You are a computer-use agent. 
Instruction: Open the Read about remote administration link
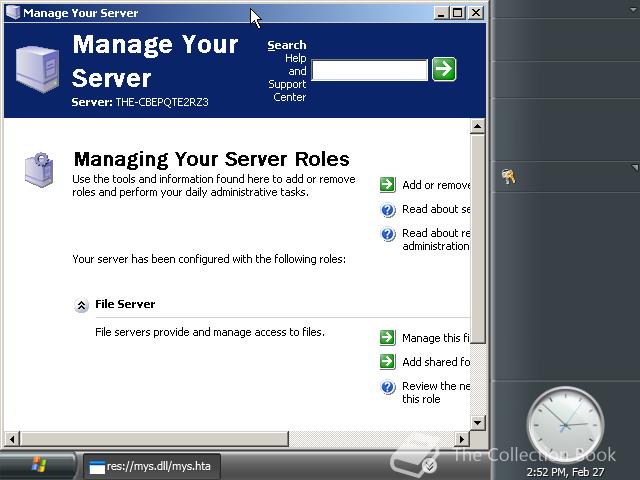(436, 239)
